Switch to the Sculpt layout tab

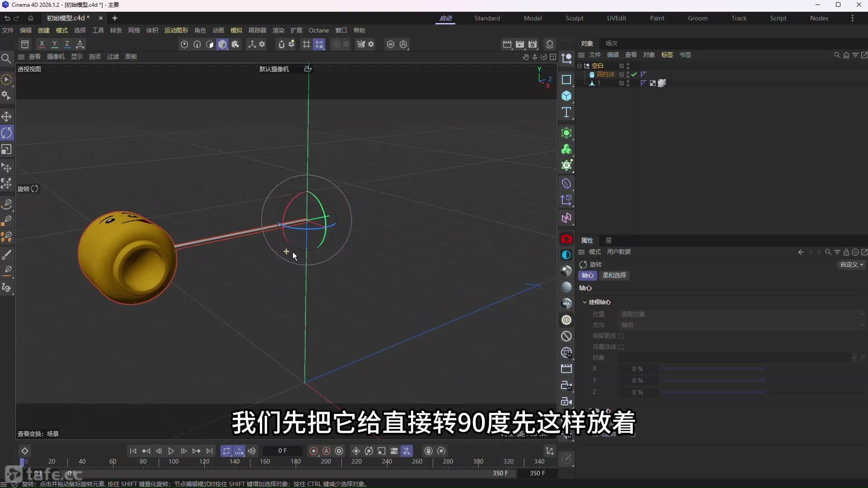(574, 18)
